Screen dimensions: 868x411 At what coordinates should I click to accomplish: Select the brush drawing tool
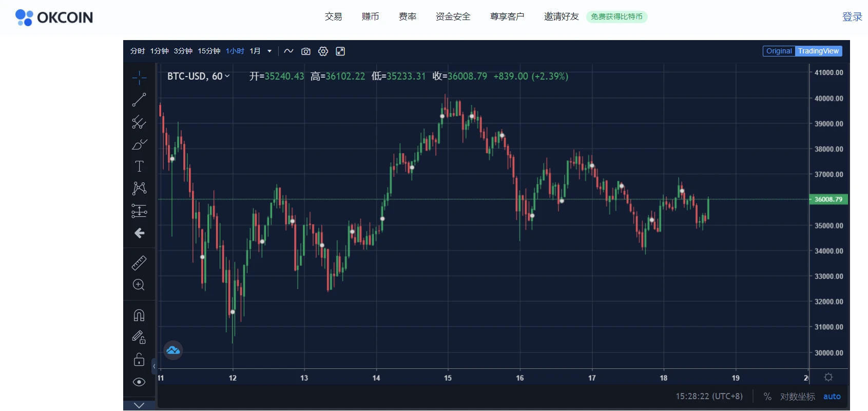tap(139, 144)
